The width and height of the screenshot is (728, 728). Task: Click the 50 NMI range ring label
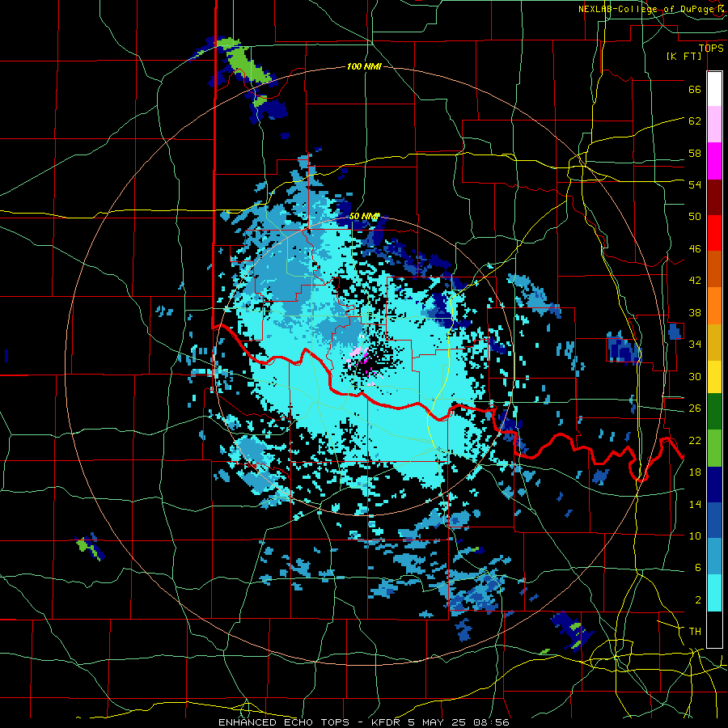(365, 216)
